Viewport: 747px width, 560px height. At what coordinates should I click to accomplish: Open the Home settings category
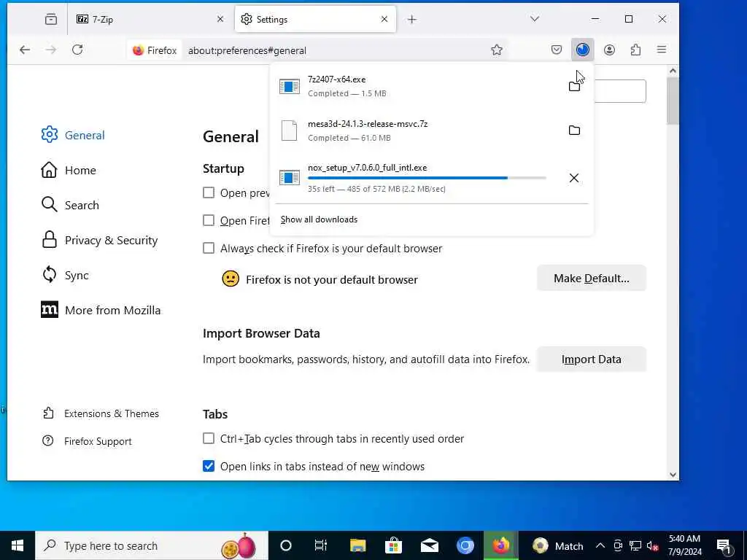coord(69,170)
